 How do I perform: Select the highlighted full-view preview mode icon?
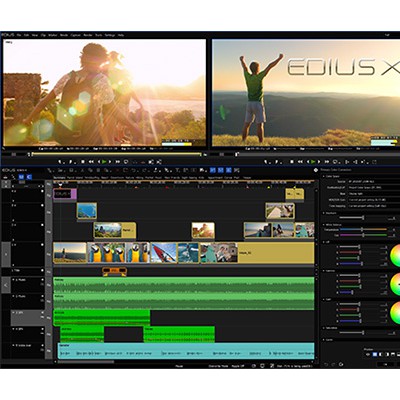(375, 354)
